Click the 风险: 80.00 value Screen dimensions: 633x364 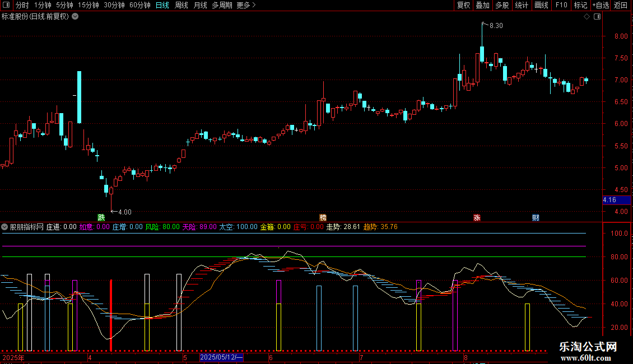click(x=162, y=227)
